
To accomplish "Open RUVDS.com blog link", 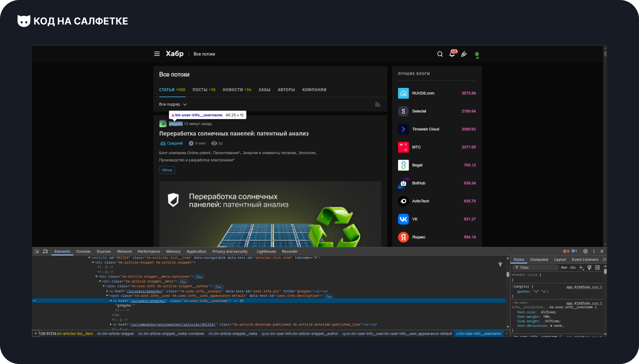I will click(423, 93).
